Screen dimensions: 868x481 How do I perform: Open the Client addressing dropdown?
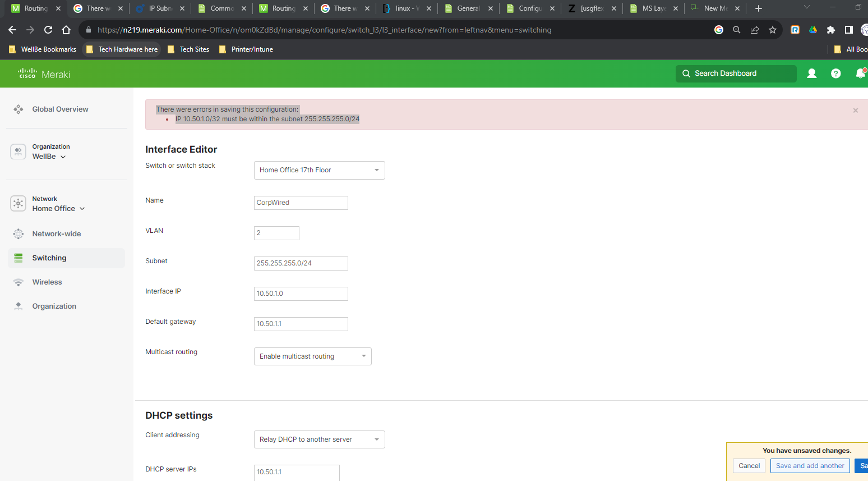point(319,439)
